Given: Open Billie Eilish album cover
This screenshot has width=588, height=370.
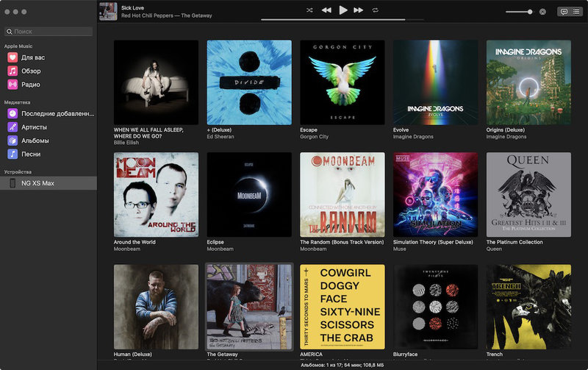Looking at the screenshot, I should (156, 82).
